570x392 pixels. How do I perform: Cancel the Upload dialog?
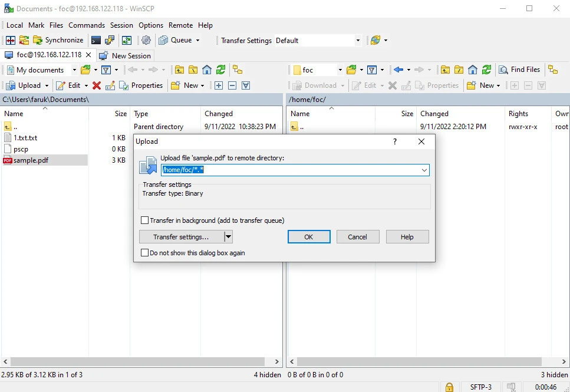click(x=357, y=237)
